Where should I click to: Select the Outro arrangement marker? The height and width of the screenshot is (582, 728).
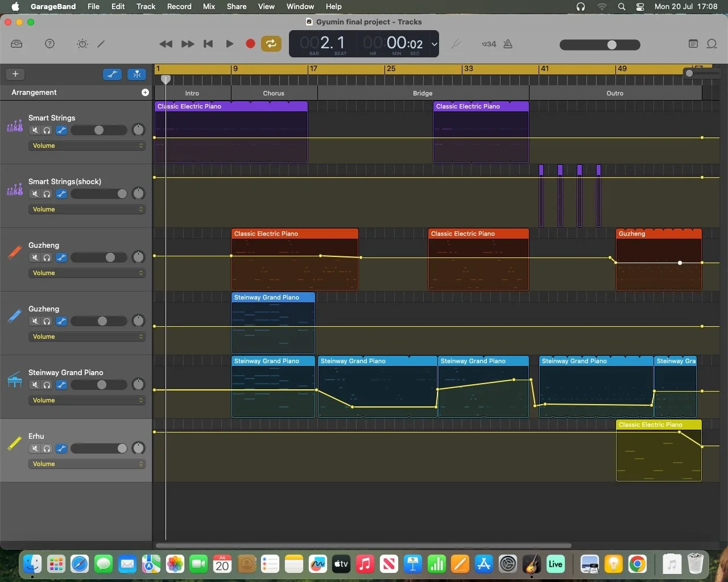click(x=615, y=93)
